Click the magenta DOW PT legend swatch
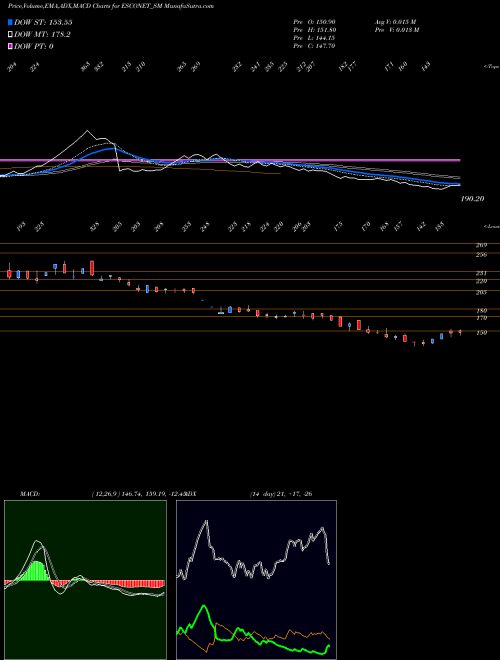Viewport: 500px width, 660px height. [10, 46]
